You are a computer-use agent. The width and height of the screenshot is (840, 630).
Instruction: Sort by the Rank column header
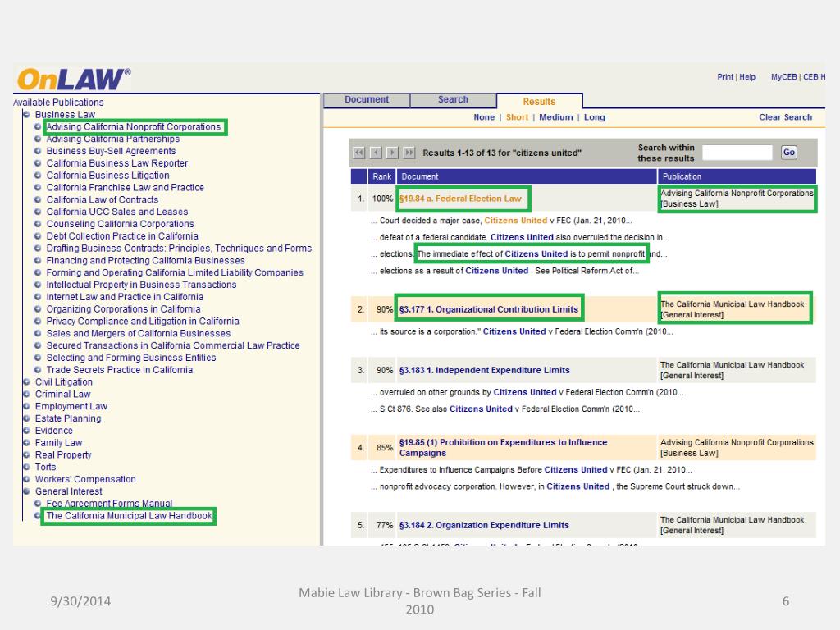coord(382,177)
